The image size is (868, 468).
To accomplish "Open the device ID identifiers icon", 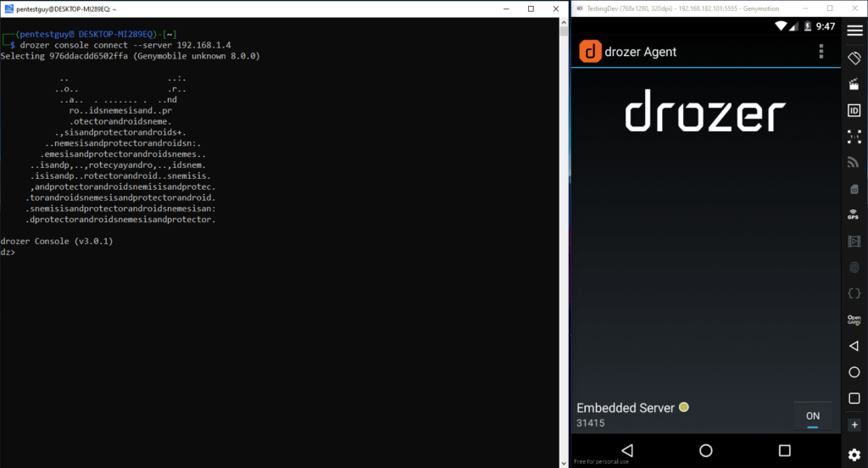I will 854,110.
